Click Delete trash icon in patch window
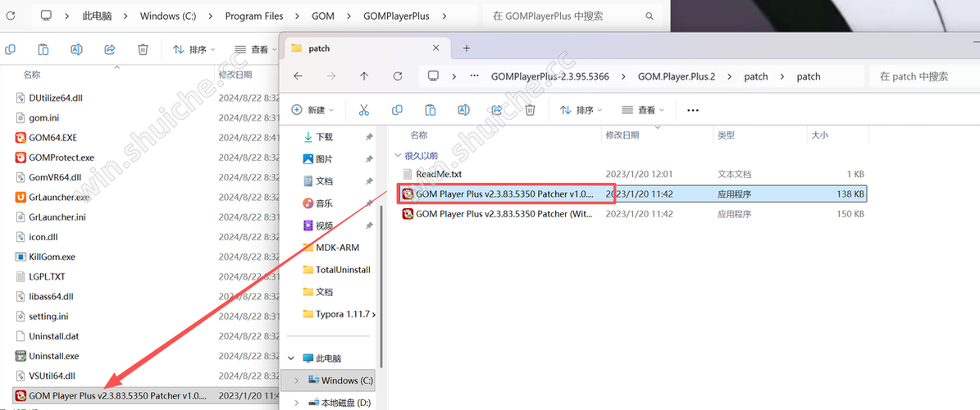980x410 pixels. pos(530,110)
